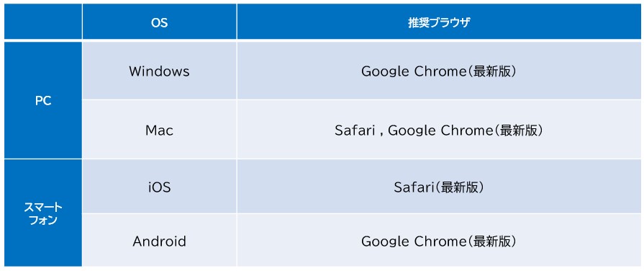644x271 pixels.
Task: Select the Safari(最新版) cell for iOS
Action: [x=439, y=187]
